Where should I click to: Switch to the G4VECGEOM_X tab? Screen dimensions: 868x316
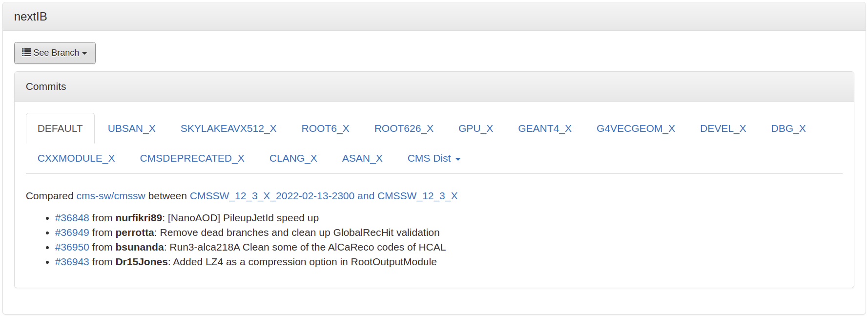(x=635, y=128)
